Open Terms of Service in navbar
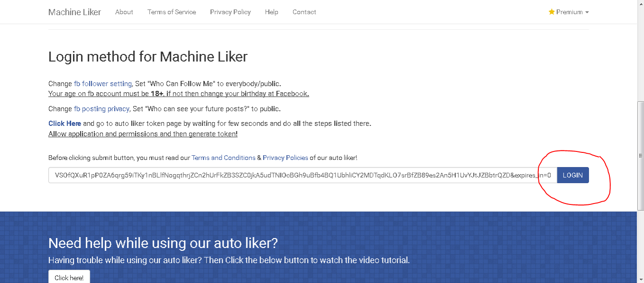This screenshot has width=644, height=283. [x=172, y=12]
